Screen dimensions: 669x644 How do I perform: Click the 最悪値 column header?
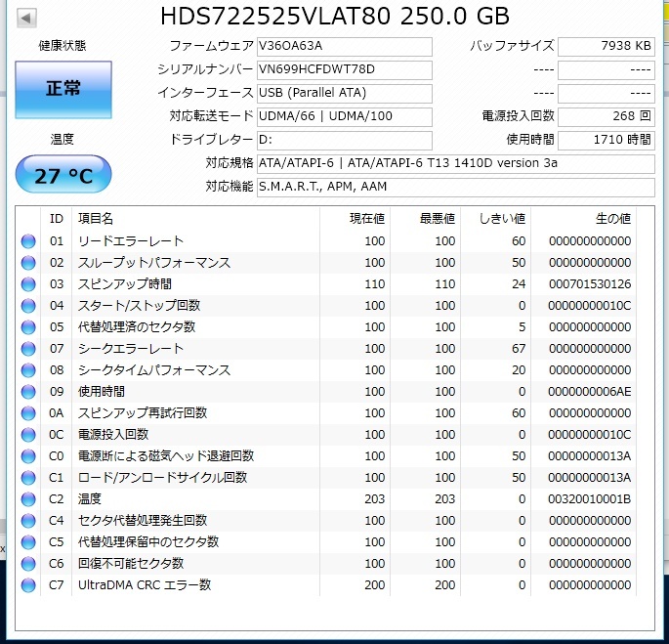pos(425,219)
